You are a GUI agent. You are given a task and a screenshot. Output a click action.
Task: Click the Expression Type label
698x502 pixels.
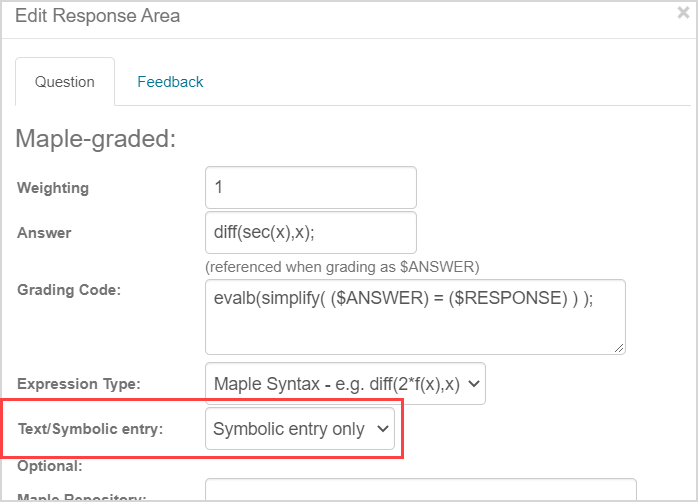79,383
